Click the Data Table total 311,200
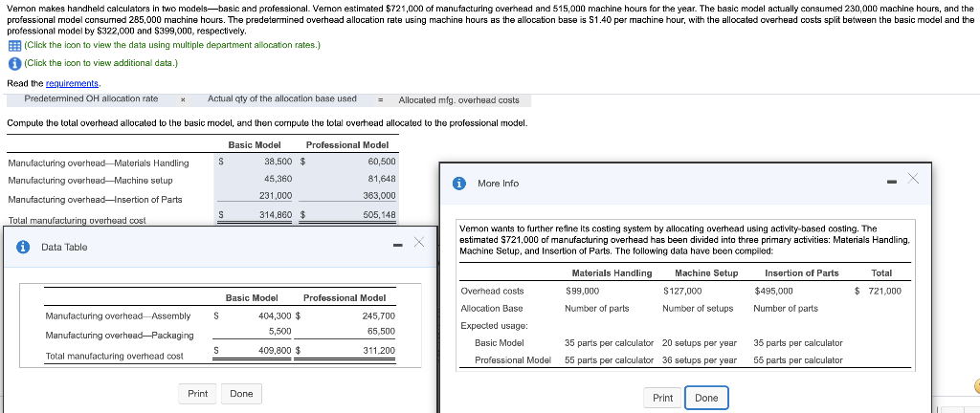This screenshot has width=980, height=413. tap(379, 350)
